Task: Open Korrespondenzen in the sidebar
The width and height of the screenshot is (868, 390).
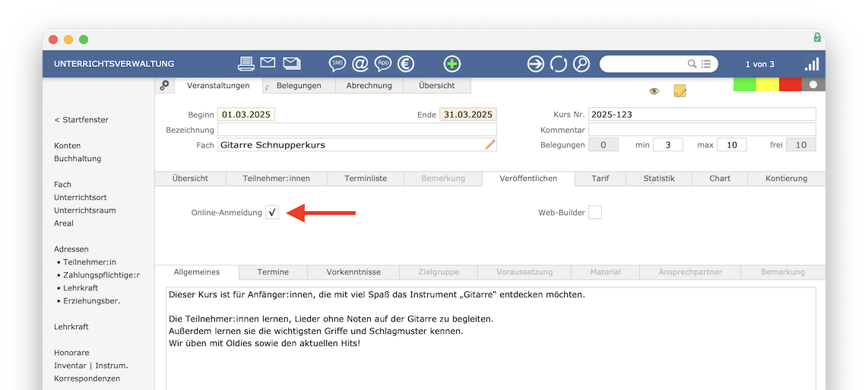Action: (87, 379)
